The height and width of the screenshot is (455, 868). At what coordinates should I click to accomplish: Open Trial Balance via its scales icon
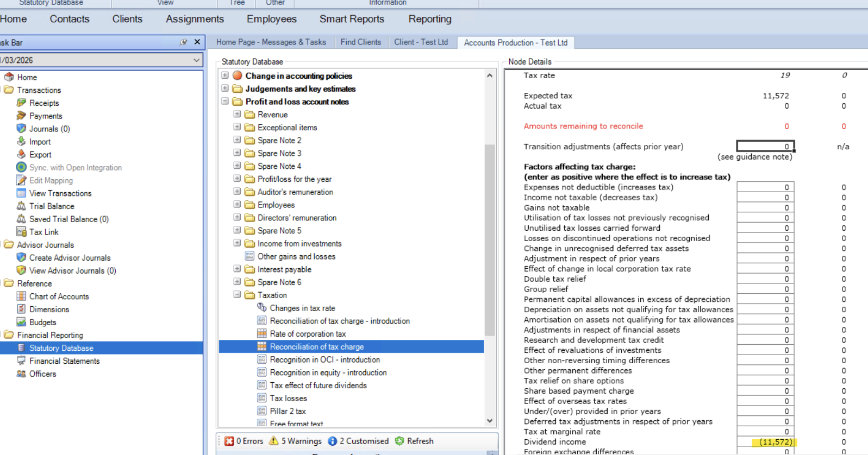click(21, 206)
